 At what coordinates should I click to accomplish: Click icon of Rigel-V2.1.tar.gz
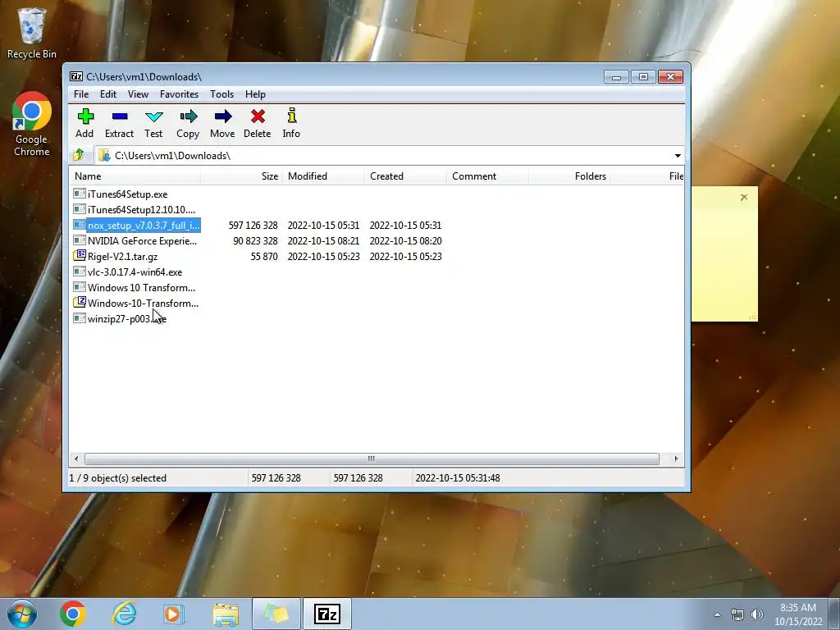(80, 256)
